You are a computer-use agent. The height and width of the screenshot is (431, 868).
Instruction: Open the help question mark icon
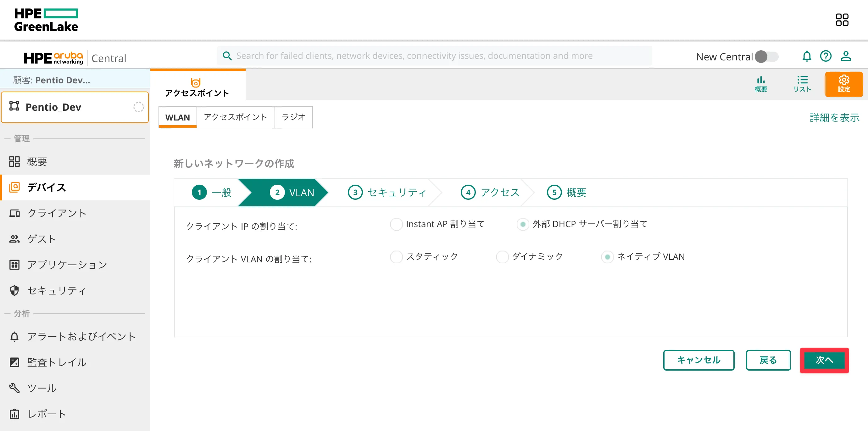pos(825,56)
